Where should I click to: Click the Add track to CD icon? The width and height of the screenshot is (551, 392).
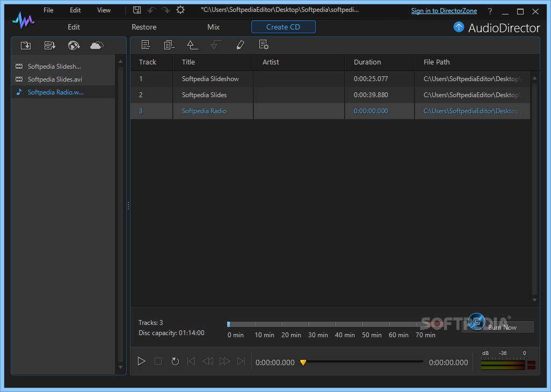[146, 45]
